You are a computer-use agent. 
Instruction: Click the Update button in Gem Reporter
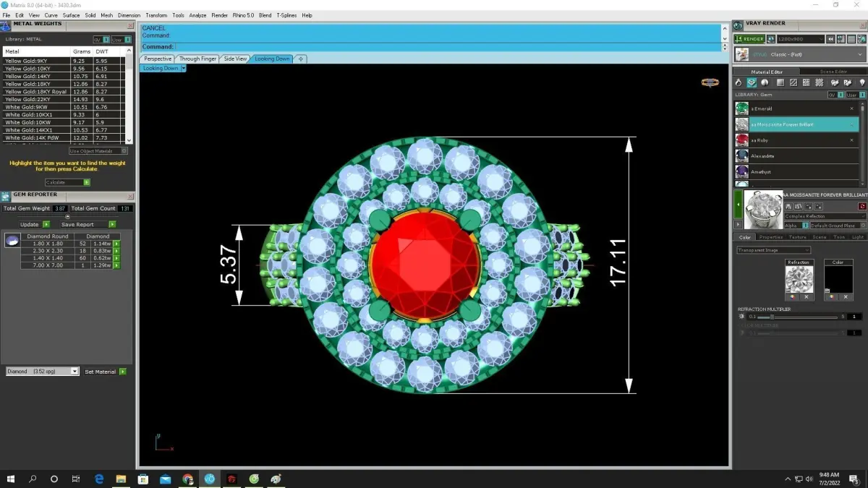[35, 224]
